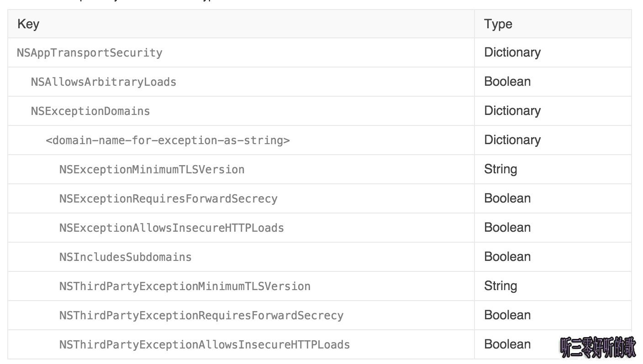
Task: Select the NSExceptionDomains key
Action: 90,111
